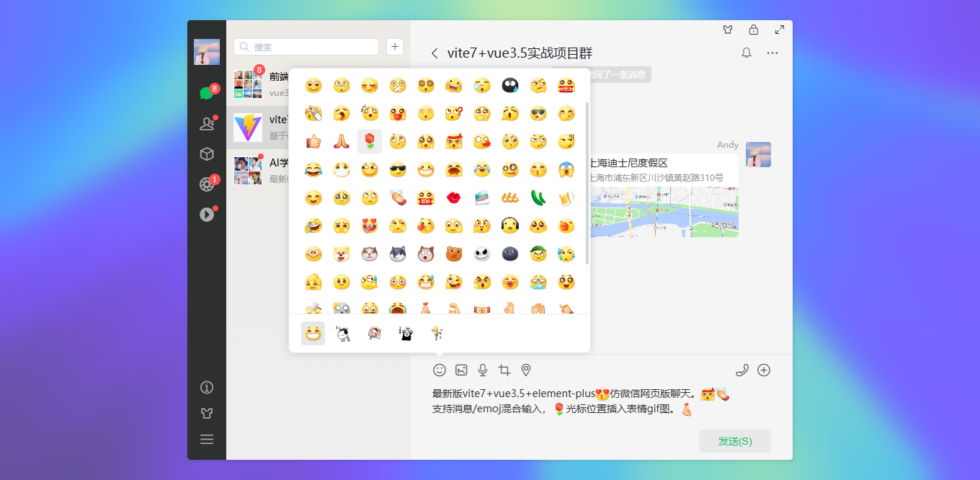Open the emoji picker smiley icon
Screen dimensions: 980x480
pos(440,370)
